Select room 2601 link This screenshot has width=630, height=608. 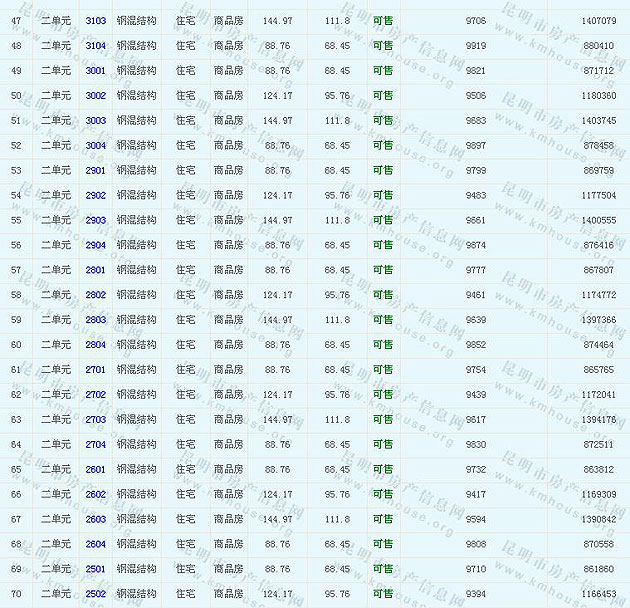96,469
